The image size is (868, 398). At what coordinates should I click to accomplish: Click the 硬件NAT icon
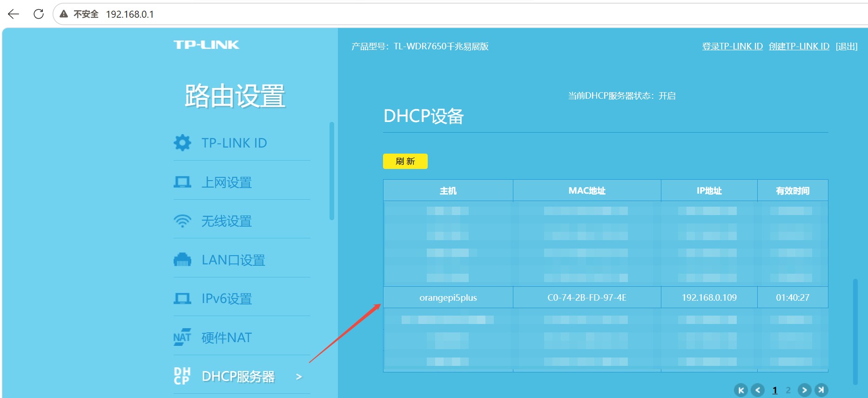(182, 337)
